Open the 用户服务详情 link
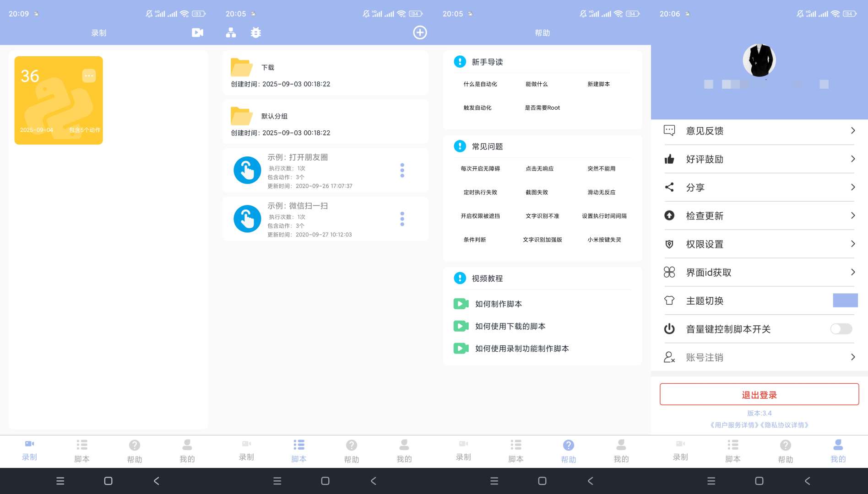Viewport: 868px width, 494px height. pyautogui.click(x=734, y=425)
